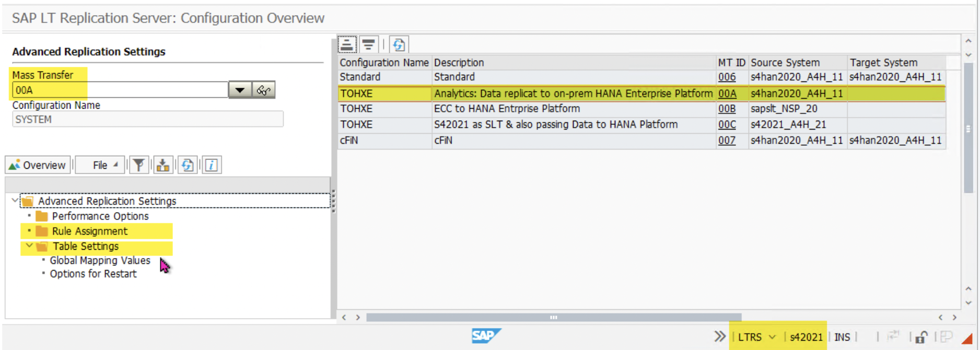Click the Configuration Name column header
Image resolution: width=980 pixels, height=350 pixels.
[384, 63]
